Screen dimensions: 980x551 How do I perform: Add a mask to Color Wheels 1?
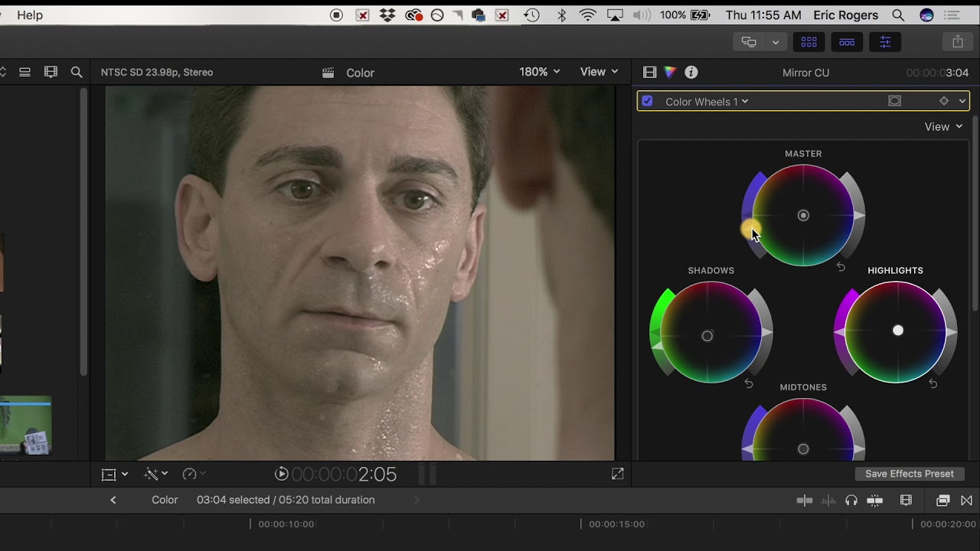pos(894,101)
